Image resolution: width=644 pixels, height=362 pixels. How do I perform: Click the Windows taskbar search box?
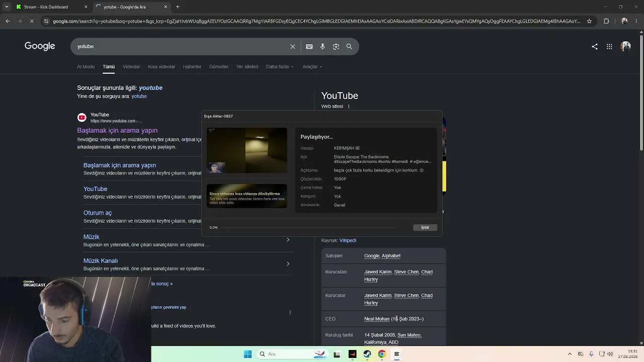[292, 354]
